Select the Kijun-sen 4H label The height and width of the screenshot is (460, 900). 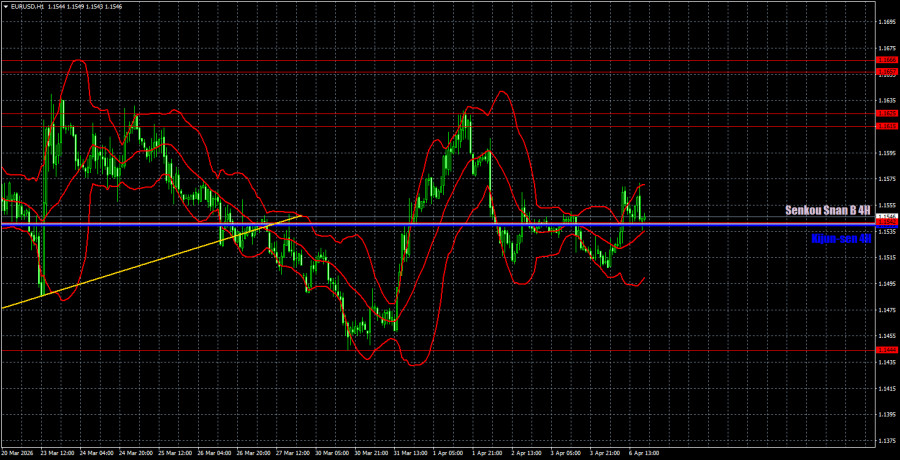pos(841,239)
